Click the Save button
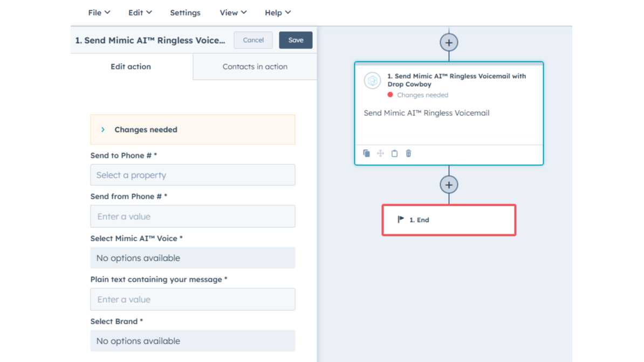Image resolution: width=644 pixels, height=362 pixels. (x=296, y=40)
